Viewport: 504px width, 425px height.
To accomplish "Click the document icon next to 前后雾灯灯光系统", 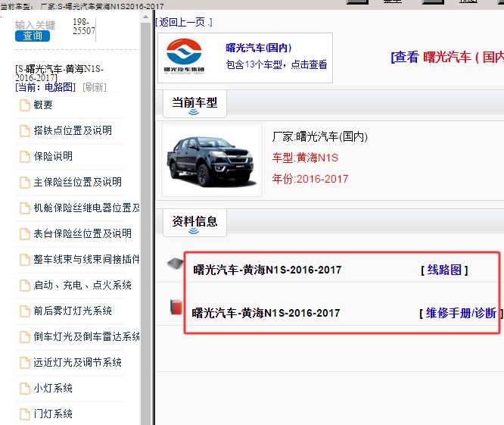I will click(x=25, y=311).
